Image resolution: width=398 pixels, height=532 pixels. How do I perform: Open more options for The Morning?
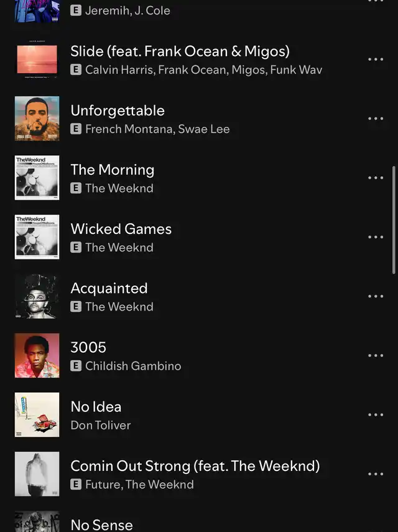tap(376, 178)
